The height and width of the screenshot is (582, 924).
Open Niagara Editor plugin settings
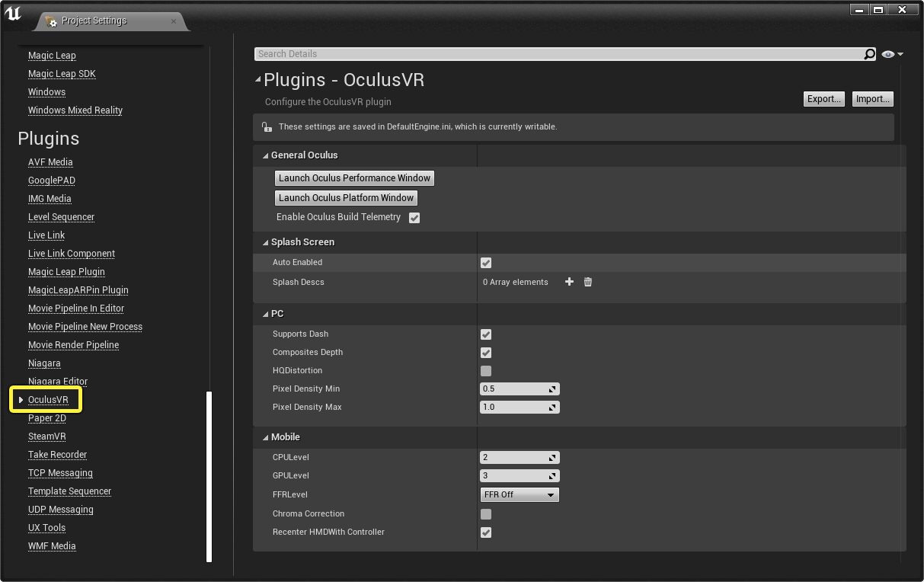58,382
